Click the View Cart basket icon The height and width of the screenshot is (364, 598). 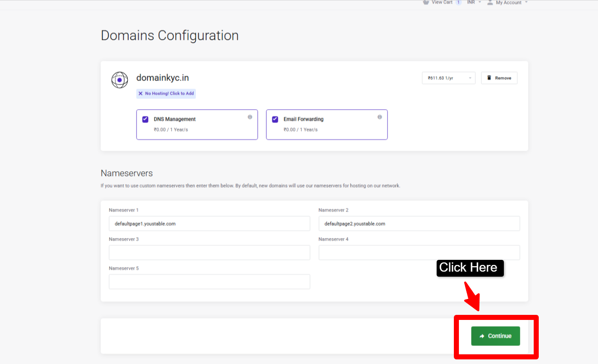point(426,3)
